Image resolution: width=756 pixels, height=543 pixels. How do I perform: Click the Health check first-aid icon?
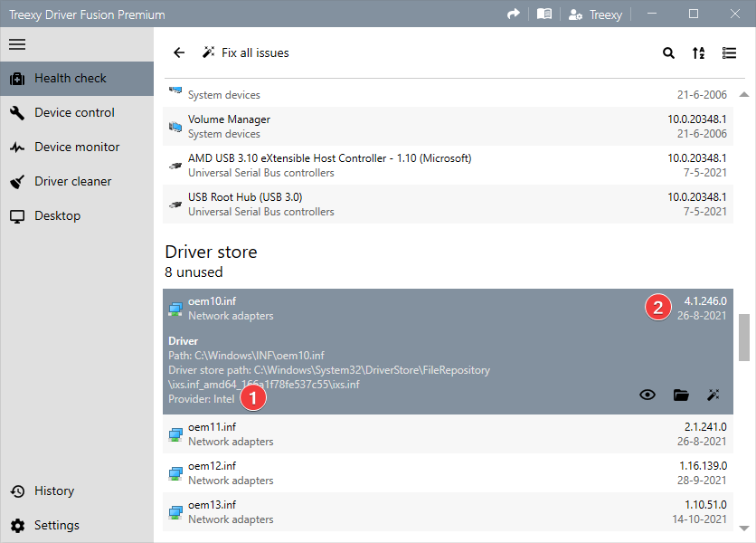click(17, 79)
